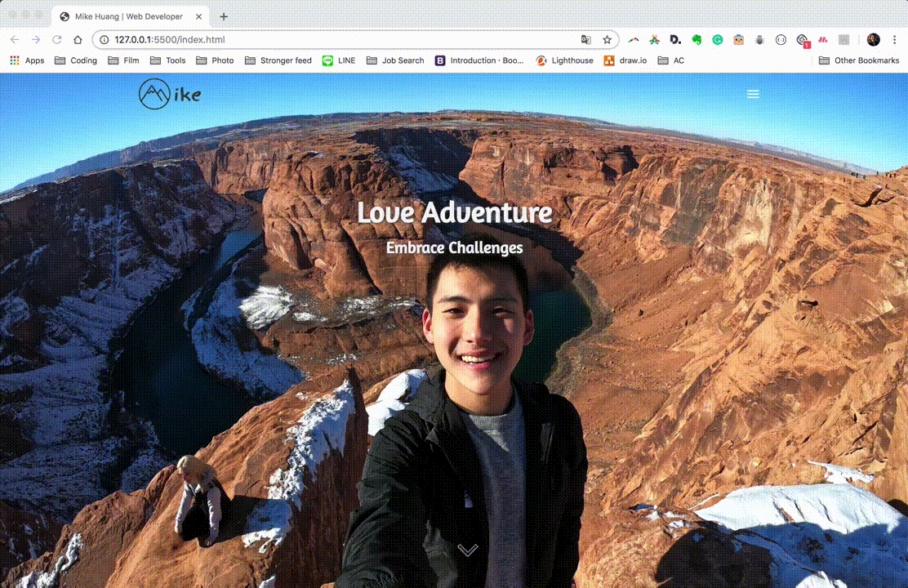908x588 pixels.
Task: Open the Tools bookmarks folder
Action: tap(168, 60)
